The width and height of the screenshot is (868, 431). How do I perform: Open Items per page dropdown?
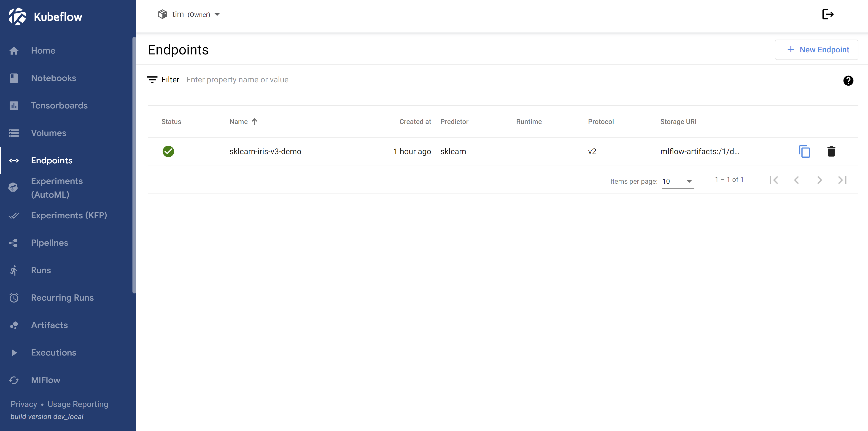point(678,181)
